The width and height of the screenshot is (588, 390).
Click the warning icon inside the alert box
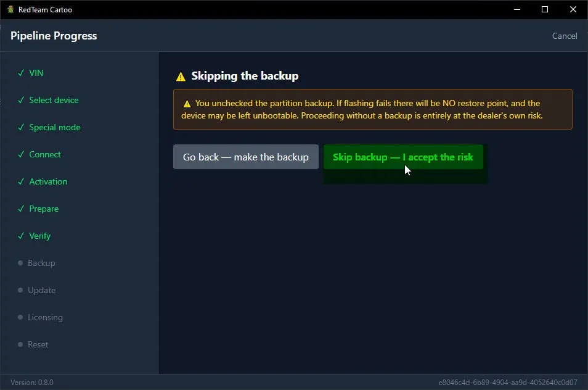coord(187,104)
